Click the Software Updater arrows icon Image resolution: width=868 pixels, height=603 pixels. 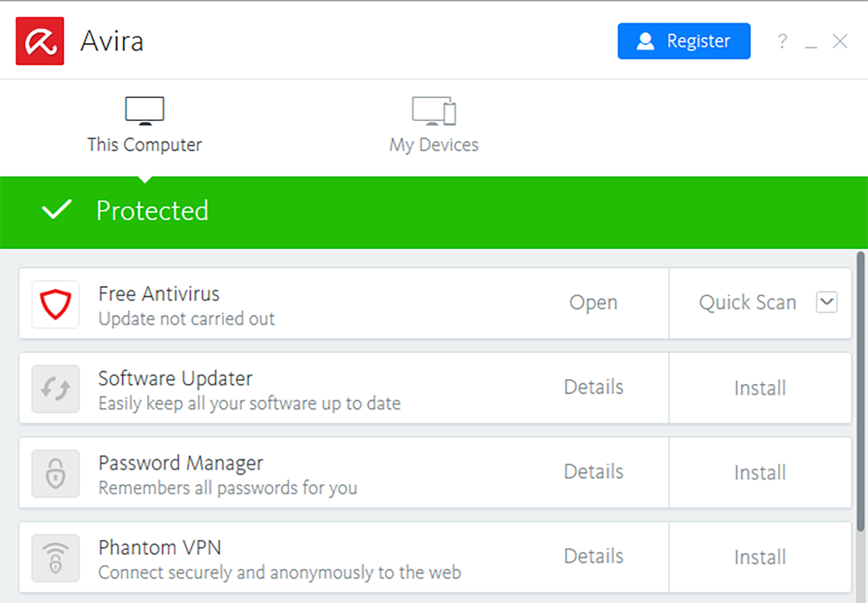pos(55,389)
